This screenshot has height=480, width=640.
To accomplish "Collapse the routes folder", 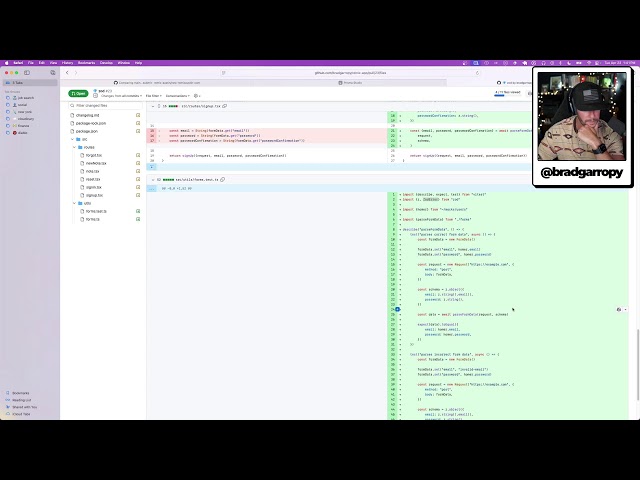I will click(x=74, y=147).
